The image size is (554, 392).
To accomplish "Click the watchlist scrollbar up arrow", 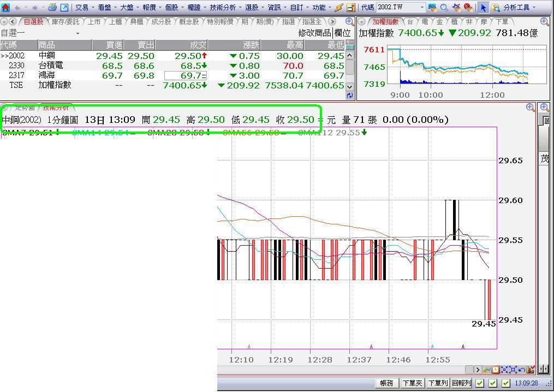I will [x=349, y=56].
